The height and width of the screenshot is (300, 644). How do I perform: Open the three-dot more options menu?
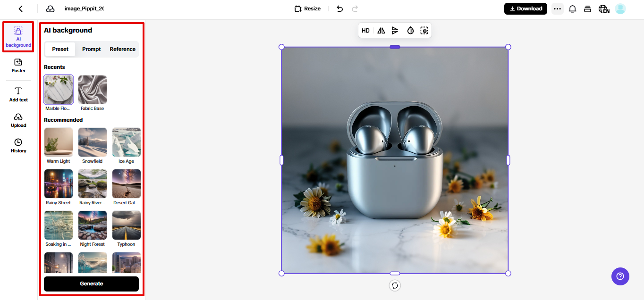click(557, 8)
